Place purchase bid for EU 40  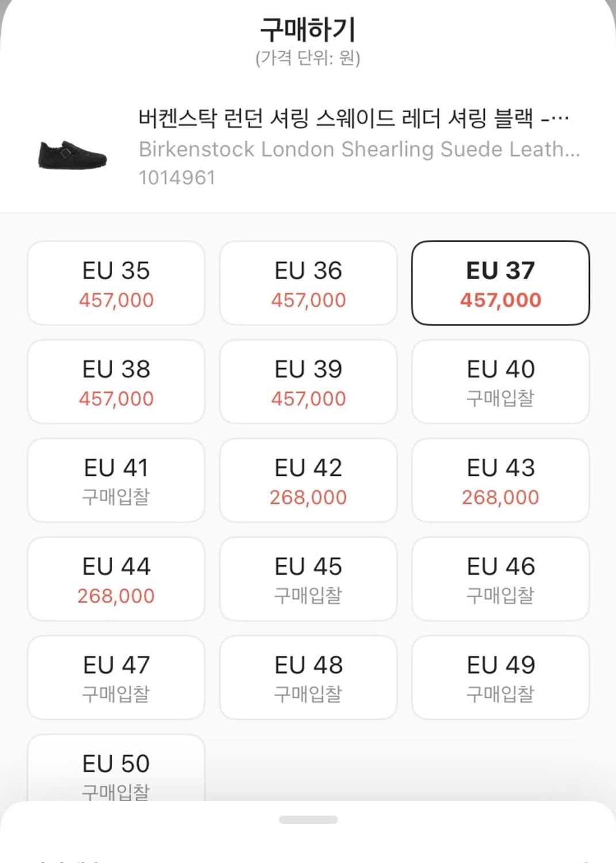coord(500,382)
